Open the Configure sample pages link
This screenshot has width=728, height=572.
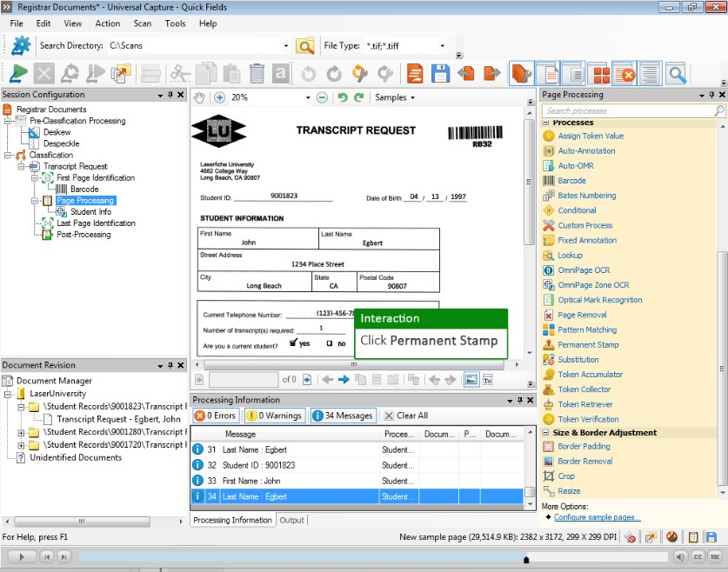pos(597,517)
